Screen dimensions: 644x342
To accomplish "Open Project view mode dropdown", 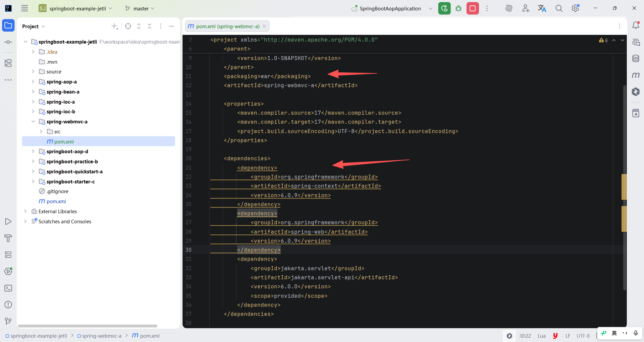I will point(34,26).
